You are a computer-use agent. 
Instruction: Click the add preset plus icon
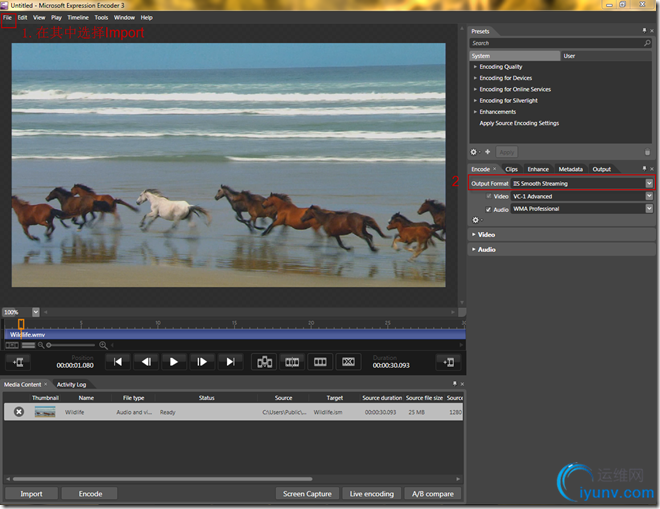(487, 152)
